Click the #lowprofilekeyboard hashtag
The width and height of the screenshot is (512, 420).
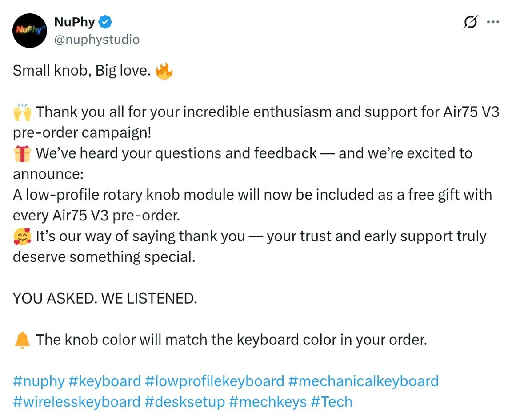point(214,381)
